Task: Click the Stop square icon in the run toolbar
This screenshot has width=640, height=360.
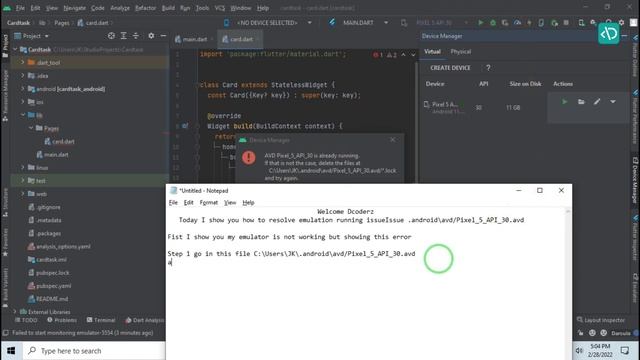Action: (566, 22)
